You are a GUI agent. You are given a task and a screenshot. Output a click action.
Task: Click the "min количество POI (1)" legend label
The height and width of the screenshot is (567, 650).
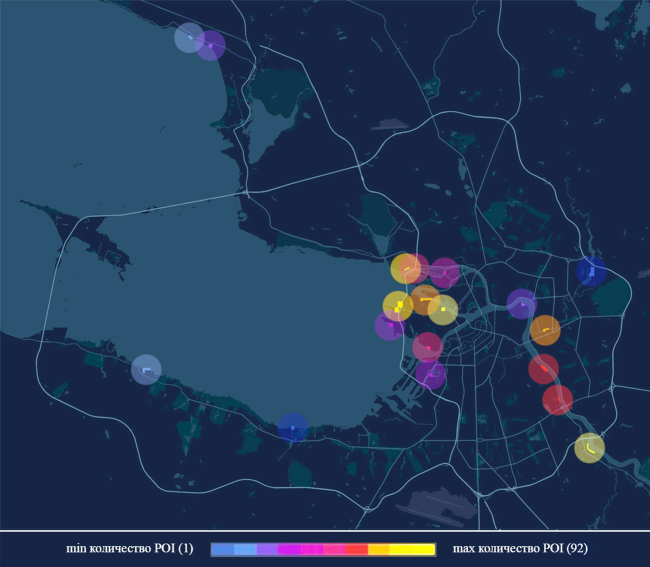128,549
